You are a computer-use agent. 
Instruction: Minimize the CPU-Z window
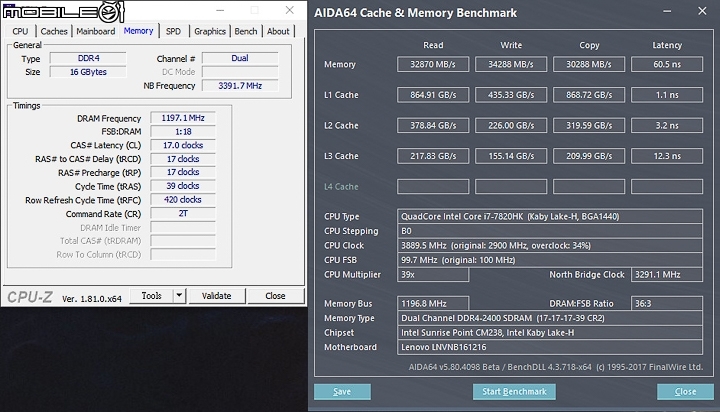[x=220, y=10]
